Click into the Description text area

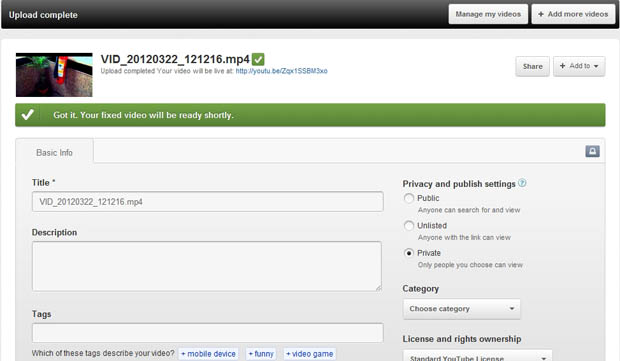(x=207, y=266)
